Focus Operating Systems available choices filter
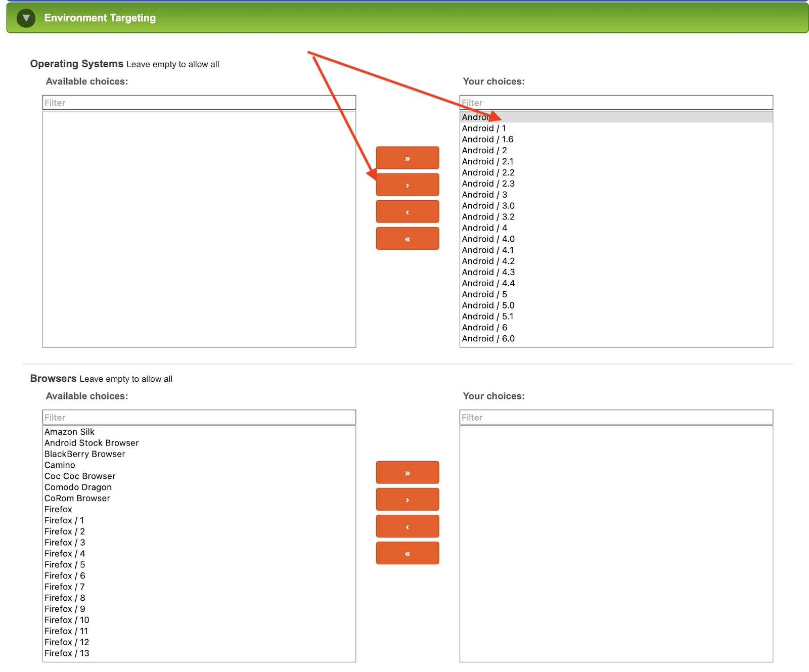Image resolution: width=809 pixels, height=672 pixels. [x=199, y=103]
